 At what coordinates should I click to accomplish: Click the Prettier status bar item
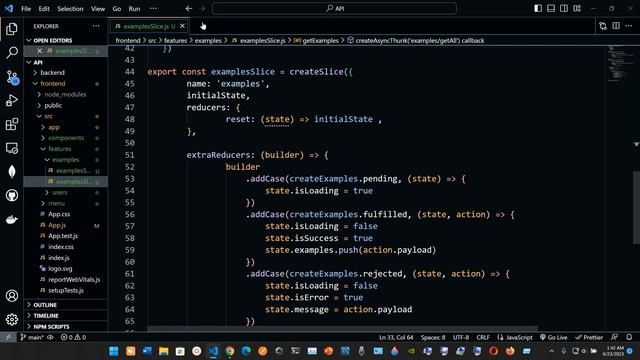pyautogui.click(x=589, y=337)
